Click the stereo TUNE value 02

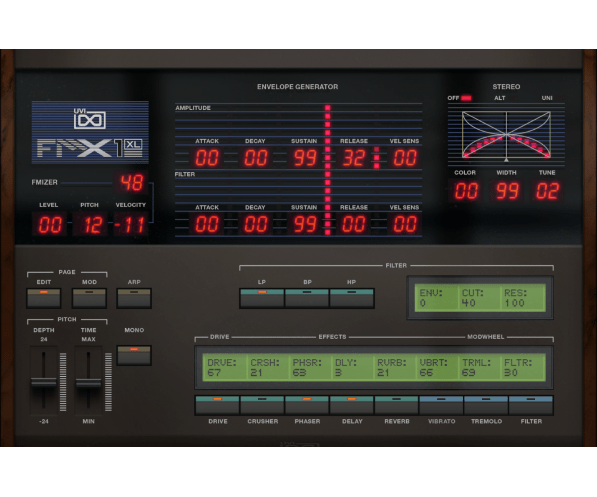tap(547, 191)
